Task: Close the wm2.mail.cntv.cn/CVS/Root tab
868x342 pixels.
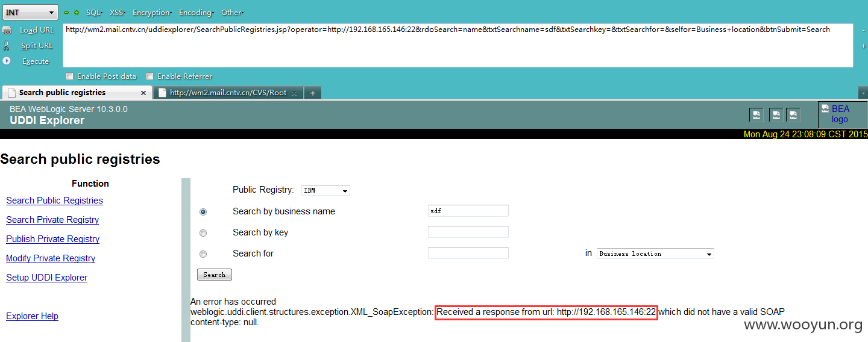Action: coord(294,93)
